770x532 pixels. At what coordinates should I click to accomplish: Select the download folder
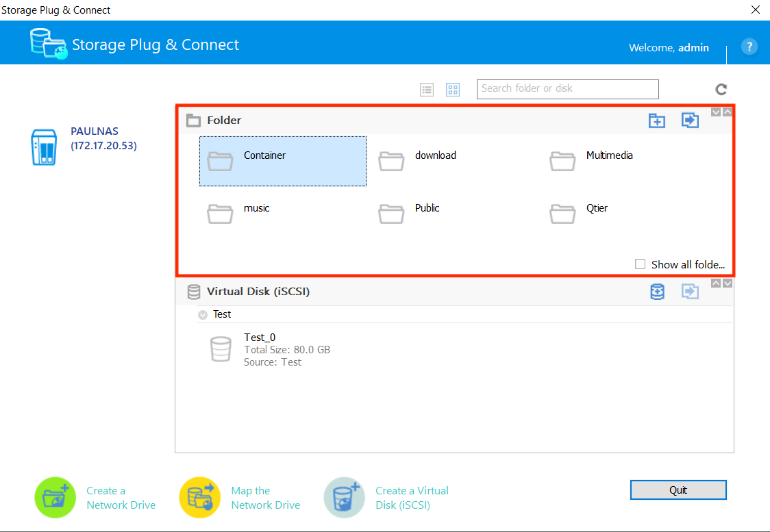tap(417, 161)
